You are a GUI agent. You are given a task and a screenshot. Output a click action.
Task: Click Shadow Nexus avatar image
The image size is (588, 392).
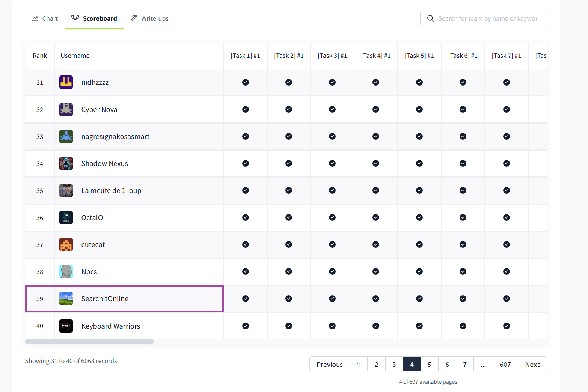tap(66, 163)
